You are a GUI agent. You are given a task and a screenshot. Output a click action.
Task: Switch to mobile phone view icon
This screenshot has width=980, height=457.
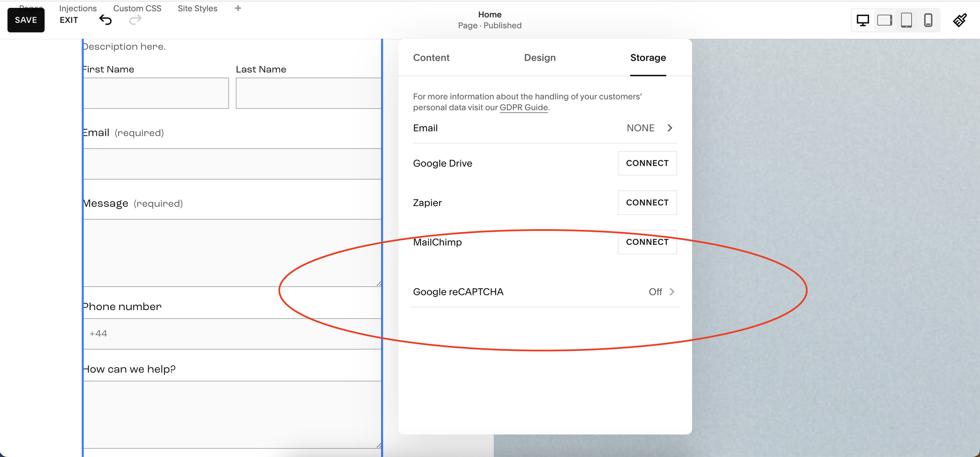pos(928,20)
